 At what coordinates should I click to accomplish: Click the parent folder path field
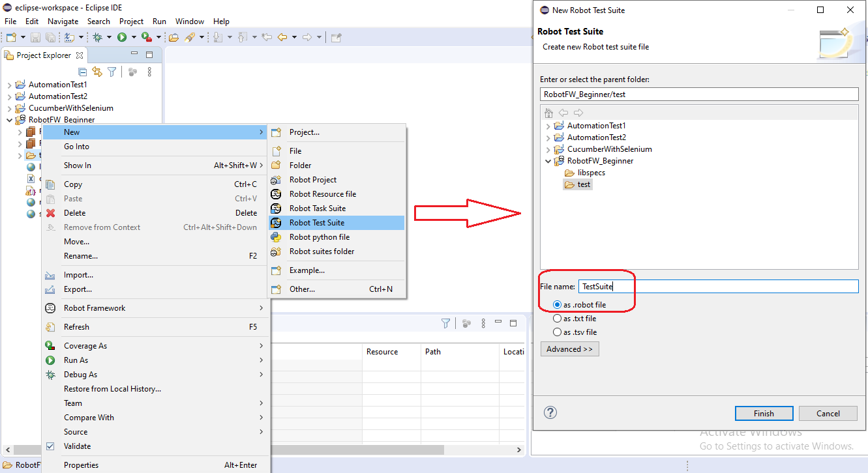(x=699, y=94)
